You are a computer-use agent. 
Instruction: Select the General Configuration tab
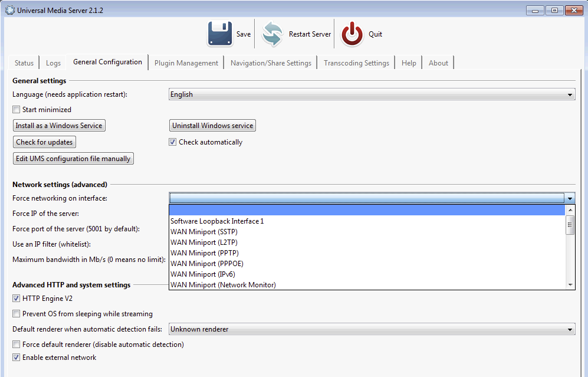click(x=107, y=62)
